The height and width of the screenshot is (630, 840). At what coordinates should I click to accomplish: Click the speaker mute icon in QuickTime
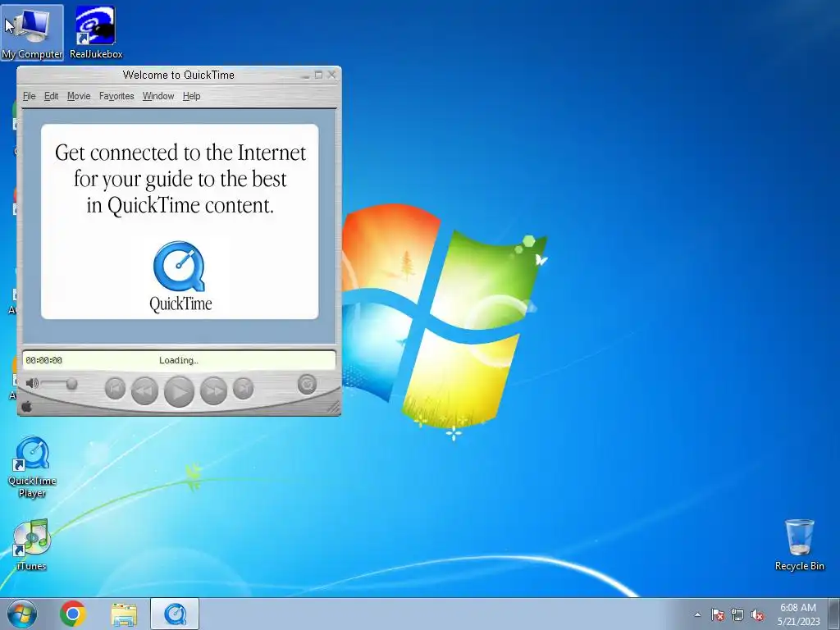point(32,384)
